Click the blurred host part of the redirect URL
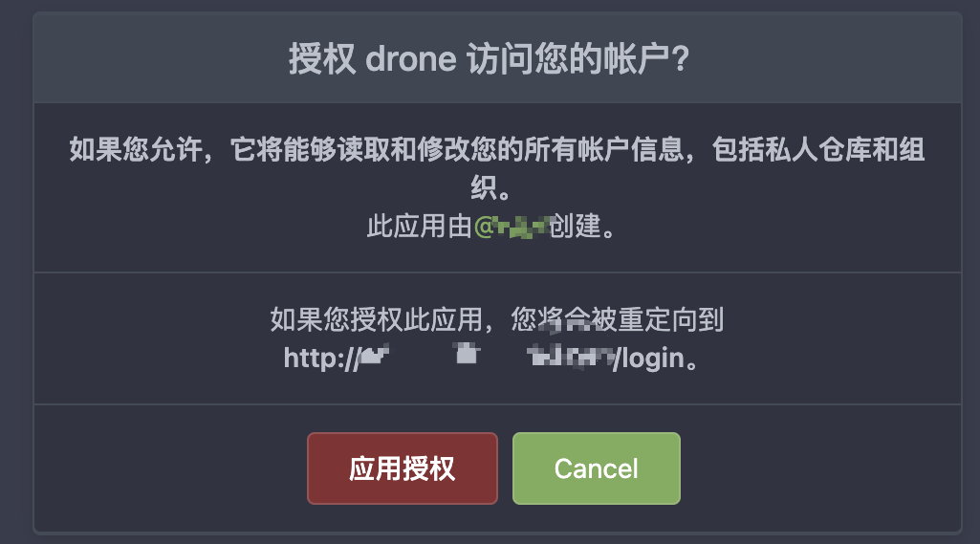This screenshot has width=980, height=544. point(487,357)
